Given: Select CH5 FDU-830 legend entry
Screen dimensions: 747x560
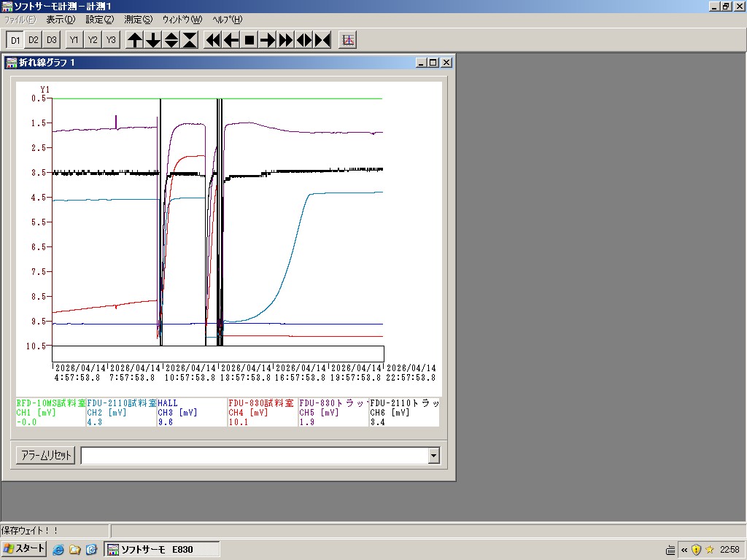Looking at the screenshot, I should pos(333,412).
